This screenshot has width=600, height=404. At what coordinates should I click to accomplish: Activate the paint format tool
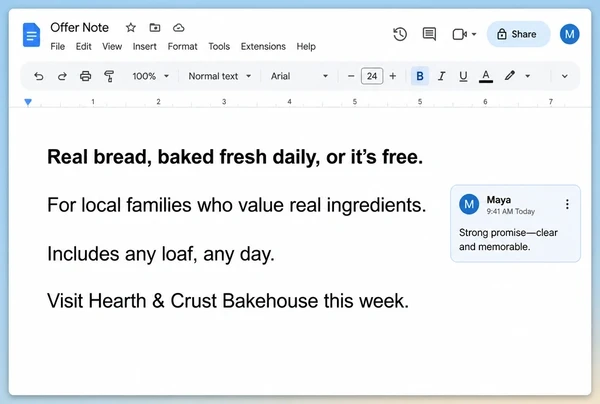[109, 76]
